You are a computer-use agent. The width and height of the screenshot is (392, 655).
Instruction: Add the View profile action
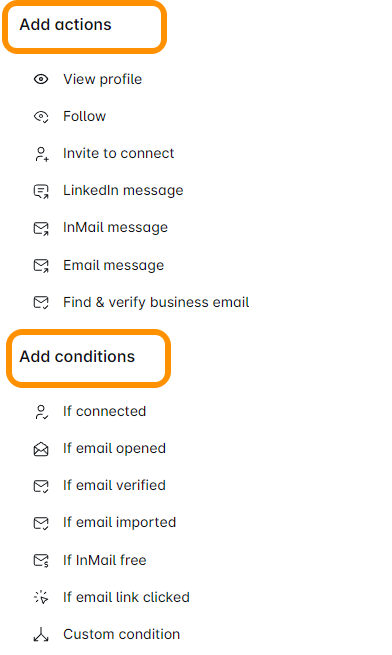[102, 79]
